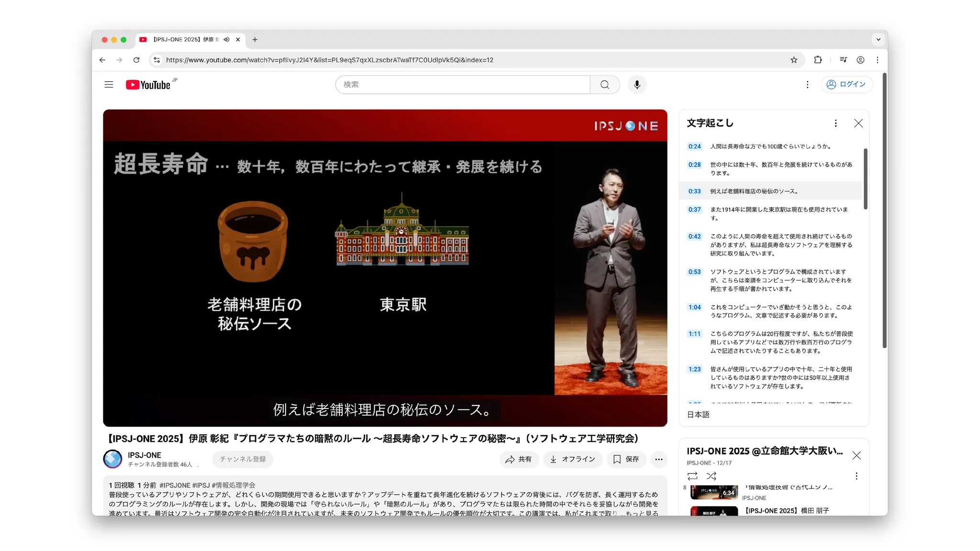The height and width of the screenshot is (551, 980).
Task: Click the transcript panel scrollbar
Action: pyautogui.click(x=865, y=179)
